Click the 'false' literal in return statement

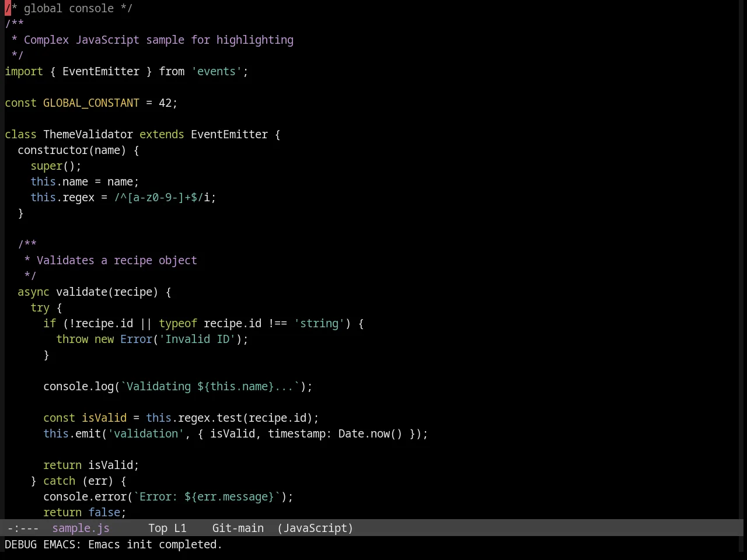104,512
